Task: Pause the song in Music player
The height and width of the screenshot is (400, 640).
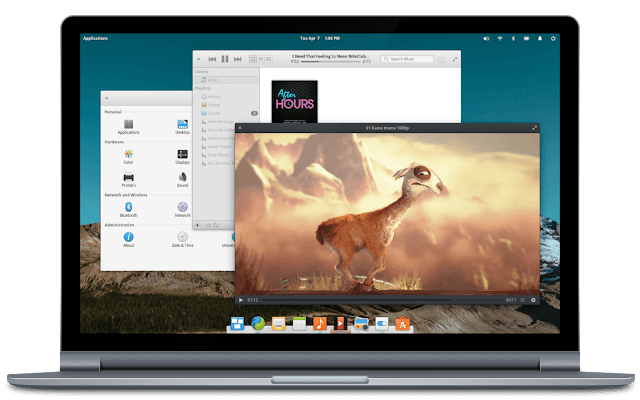Action: pyautogui.click(x=224, y=59)
